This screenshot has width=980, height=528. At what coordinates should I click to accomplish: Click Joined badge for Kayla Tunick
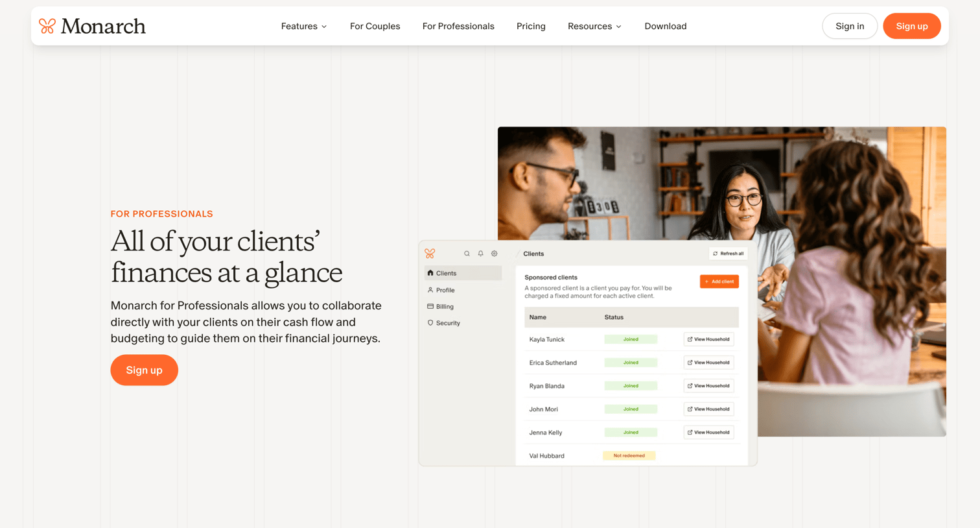(x=631, y=339)
